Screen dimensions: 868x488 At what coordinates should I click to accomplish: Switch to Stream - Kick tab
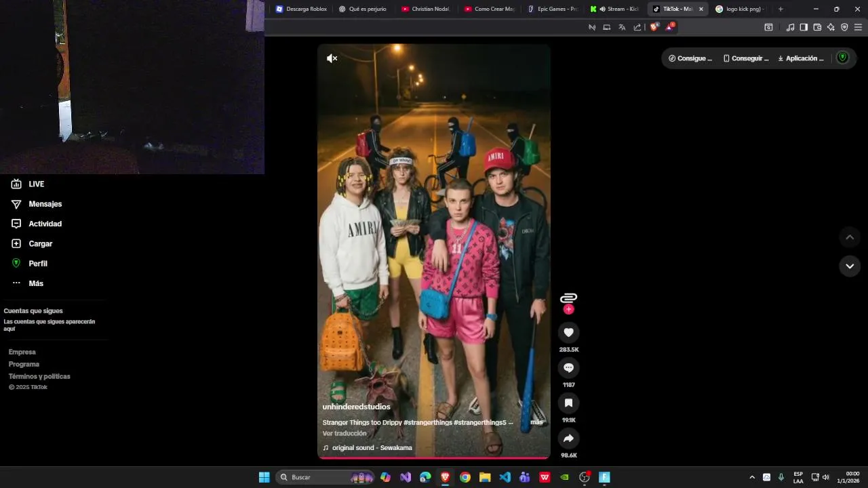pos(614,9)
